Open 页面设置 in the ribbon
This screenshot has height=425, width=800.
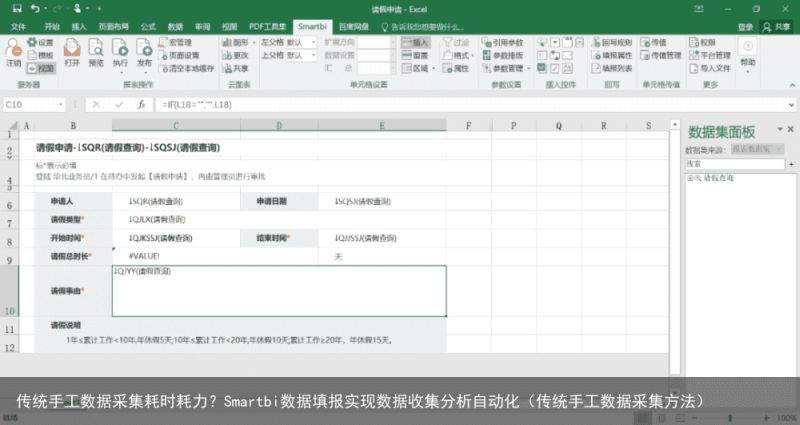coord(179,55)
